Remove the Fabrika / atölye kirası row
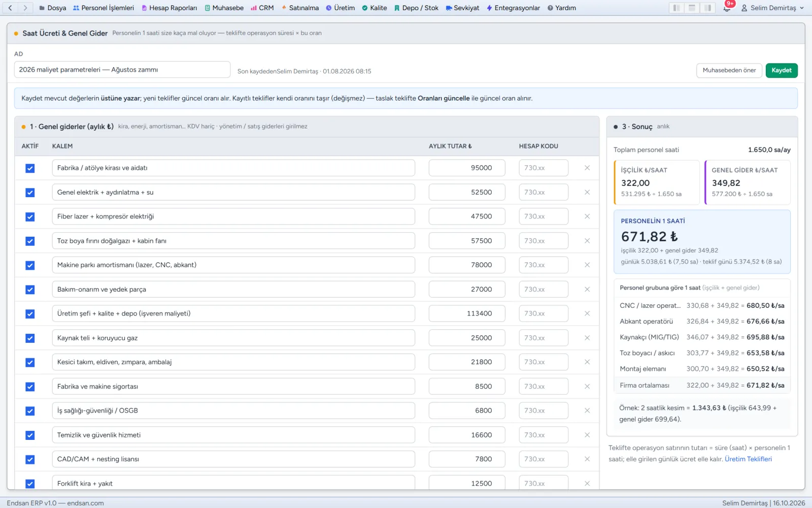Screen dimensions: 812x508 coord(587,168)
